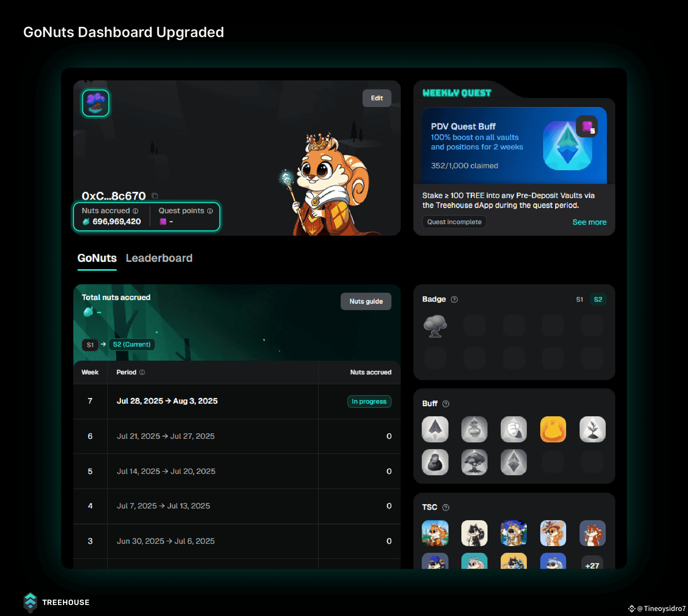
Task: Select S2 (Current) season chip
Action: (132, 345)
